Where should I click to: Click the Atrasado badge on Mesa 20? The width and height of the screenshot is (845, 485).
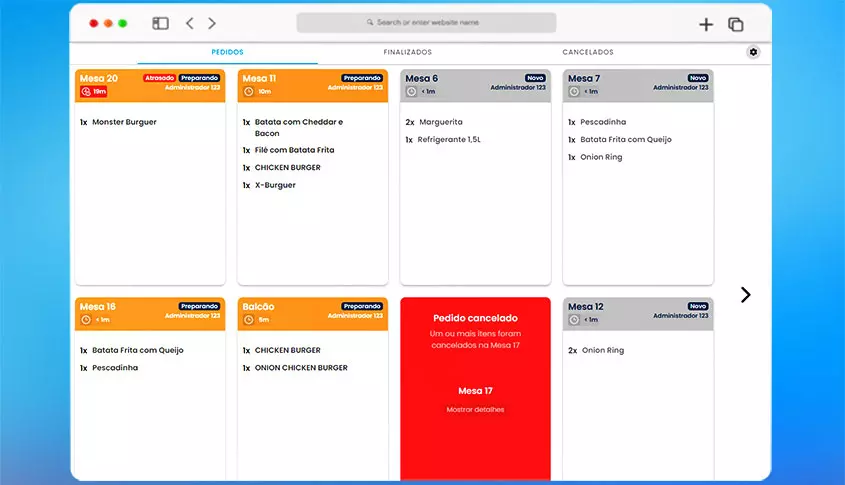click(x=160, y=78)
